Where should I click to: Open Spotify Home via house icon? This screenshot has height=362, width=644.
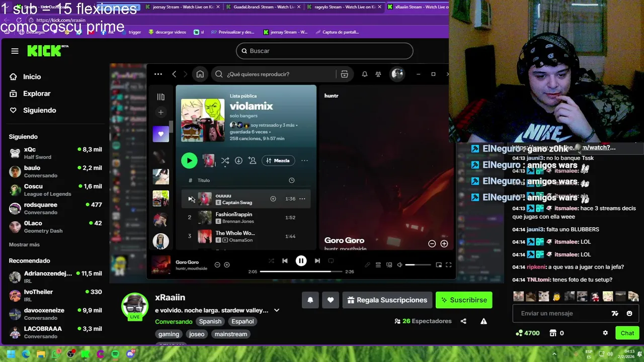(200, 74)
